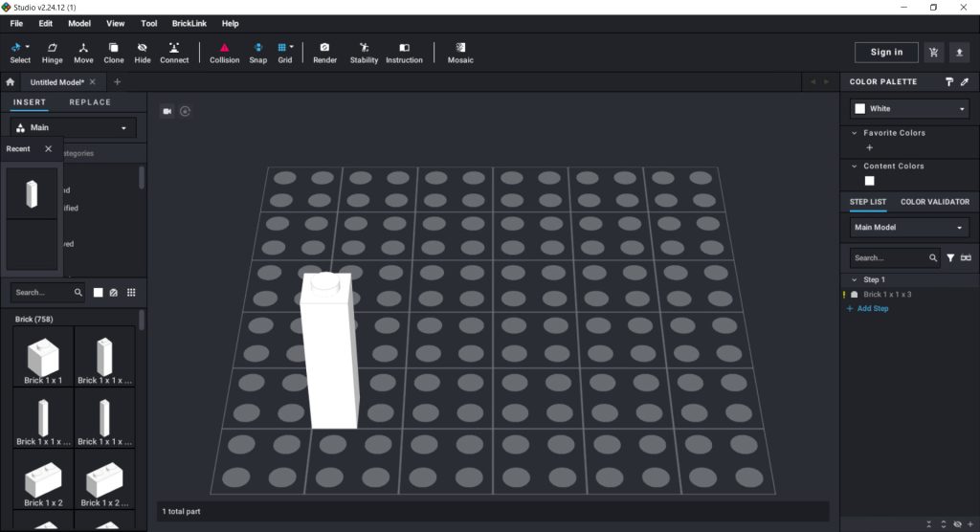Open the Render tool

tap(324, 53)
